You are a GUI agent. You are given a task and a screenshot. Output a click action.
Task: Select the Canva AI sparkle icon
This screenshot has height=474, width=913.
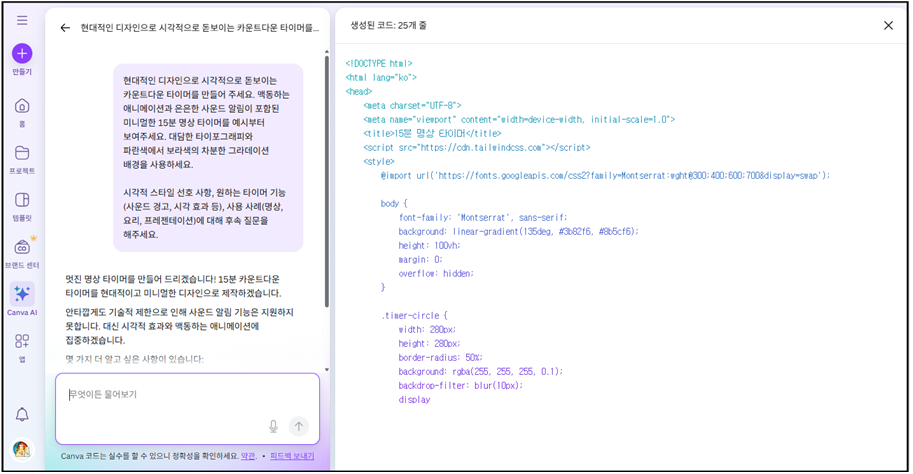click(22, 294)
